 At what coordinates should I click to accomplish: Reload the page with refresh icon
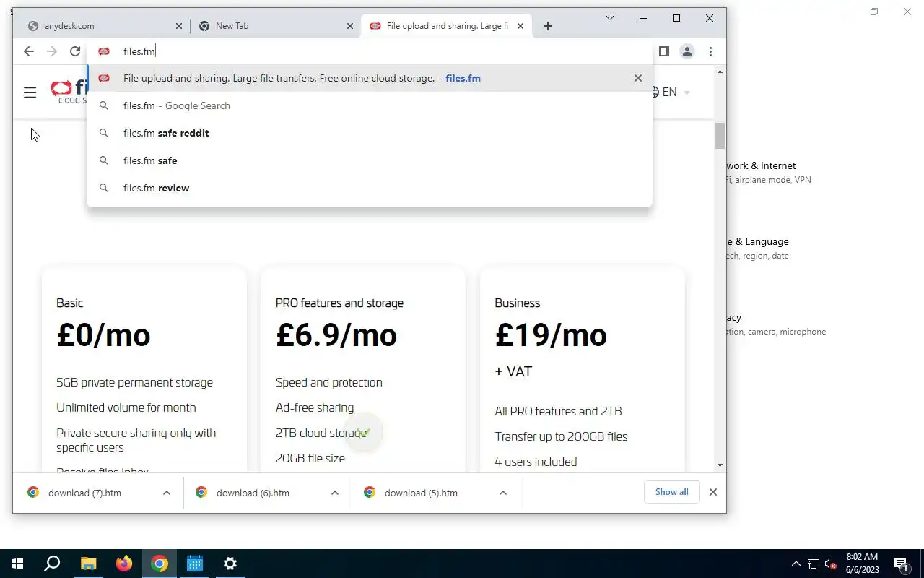click(x=75, y=51)
